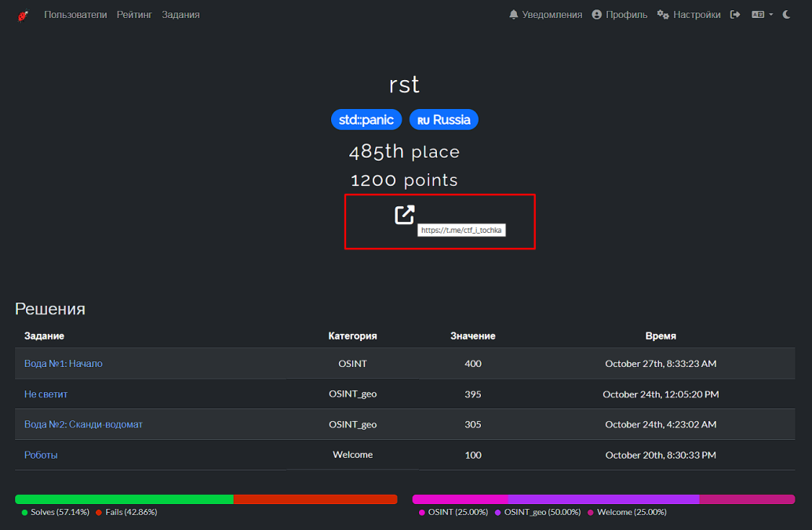Click the Welcome (25.00%) legend entry
This screenshot has height=530, width=812.
coord(627,512)
